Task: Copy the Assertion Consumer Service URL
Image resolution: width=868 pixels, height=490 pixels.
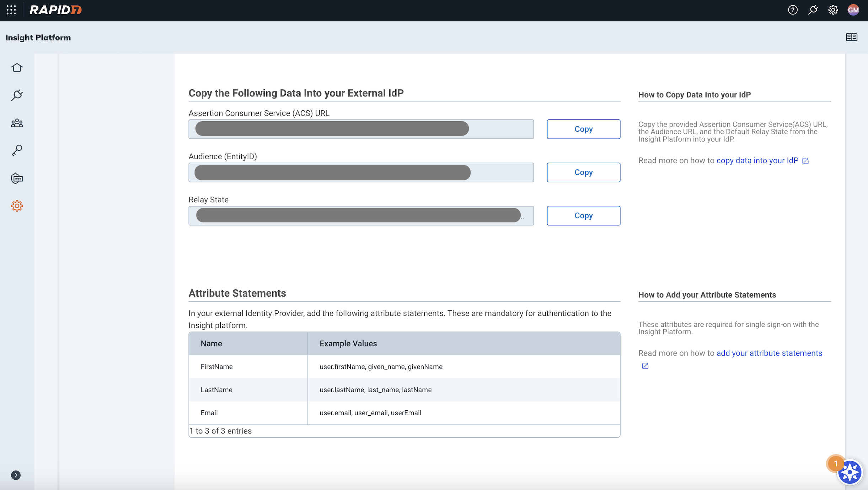Action: (x=583, y=129)
